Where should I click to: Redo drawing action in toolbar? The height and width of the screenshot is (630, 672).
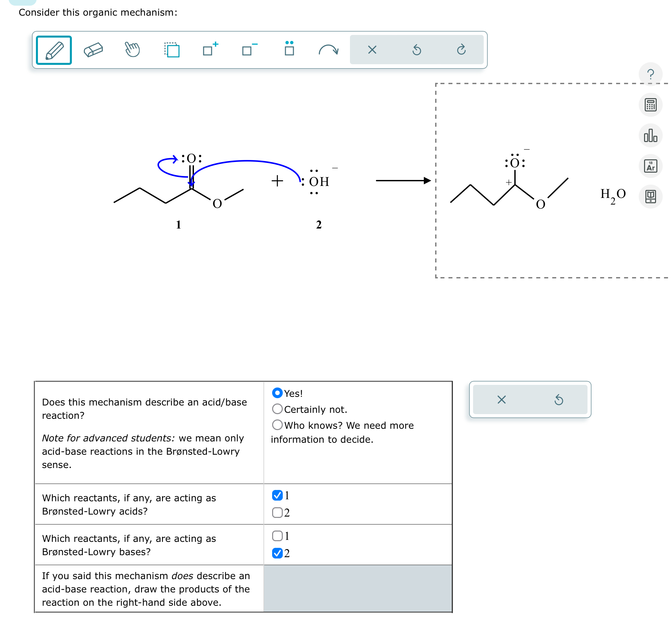point(461,50)
